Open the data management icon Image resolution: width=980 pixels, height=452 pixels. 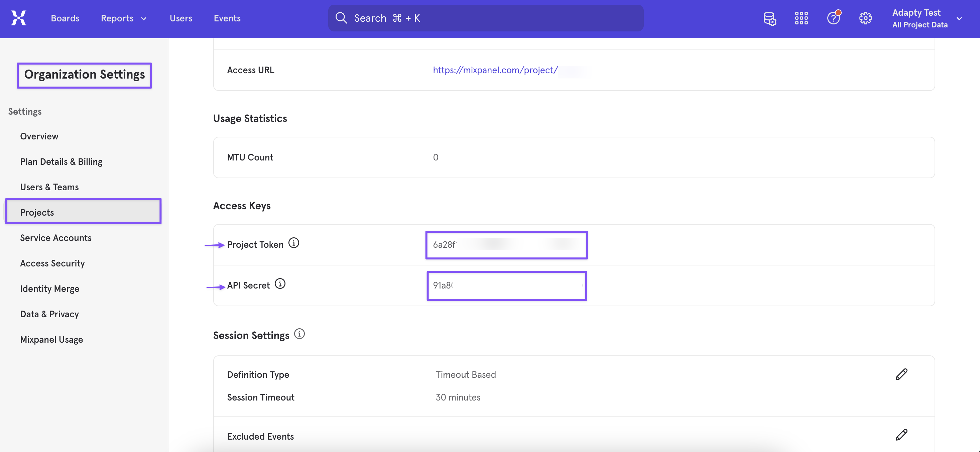[769, 18]
